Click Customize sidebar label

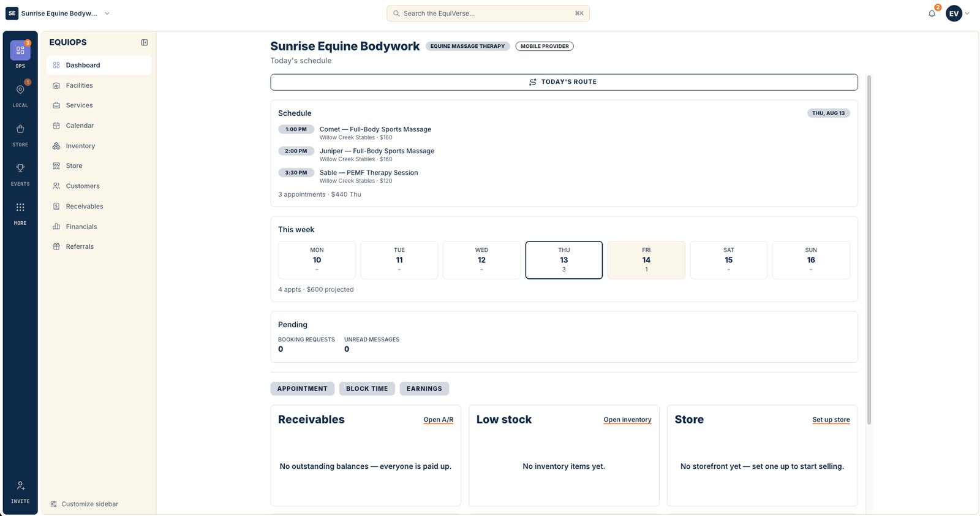click(90, 504)
